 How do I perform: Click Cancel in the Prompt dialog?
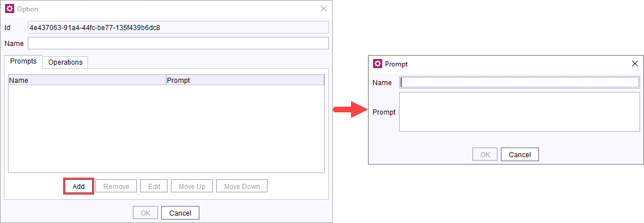pos(520,154)
